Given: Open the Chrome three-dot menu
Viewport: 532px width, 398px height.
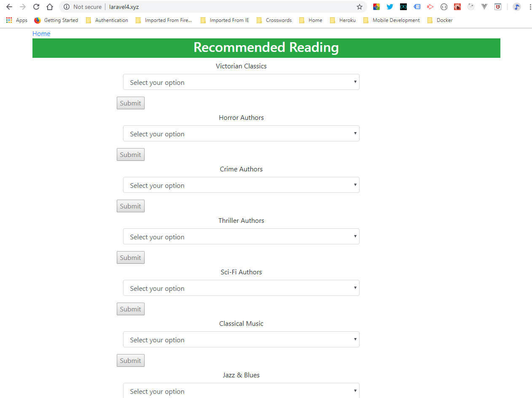Looking at the screenshot, I should (530, 7).
